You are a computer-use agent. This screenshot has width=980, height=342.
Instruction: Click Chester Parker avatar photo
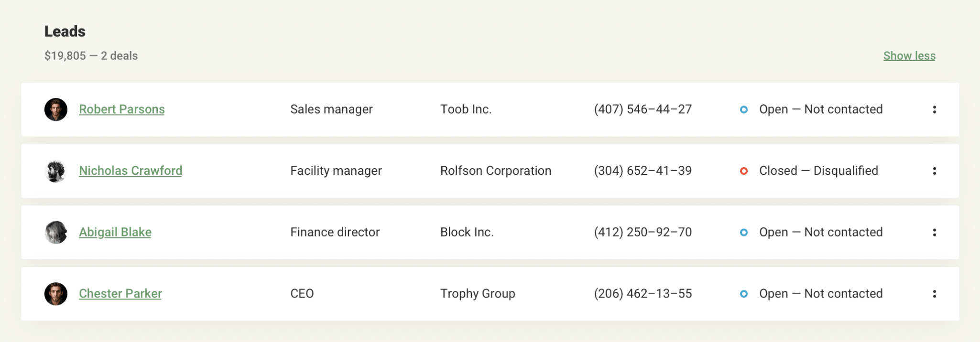coord(56,294)
